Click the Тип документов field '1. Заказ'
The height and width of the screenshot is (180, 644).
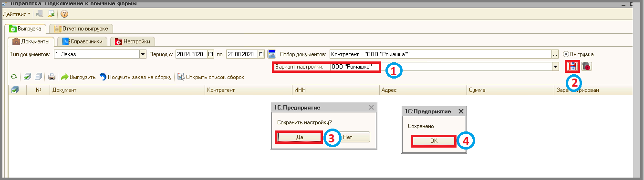point(96,54)
